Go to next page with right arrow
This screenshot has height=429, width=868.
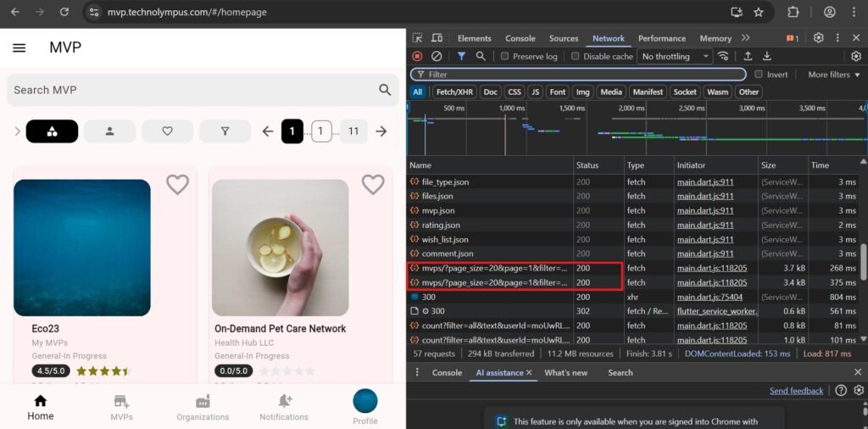pos(381,131)
